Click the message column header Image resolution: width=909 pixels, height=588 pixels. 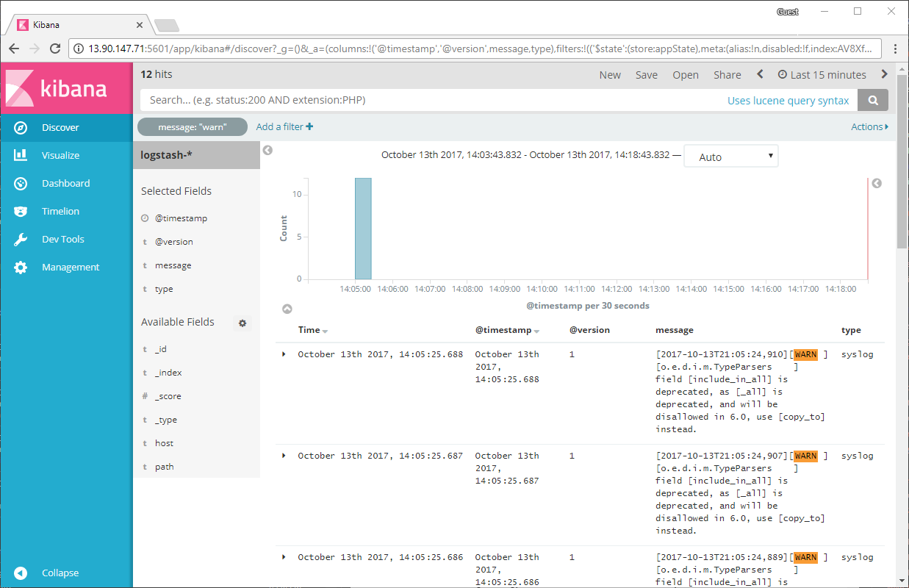[x=675, y=330]
